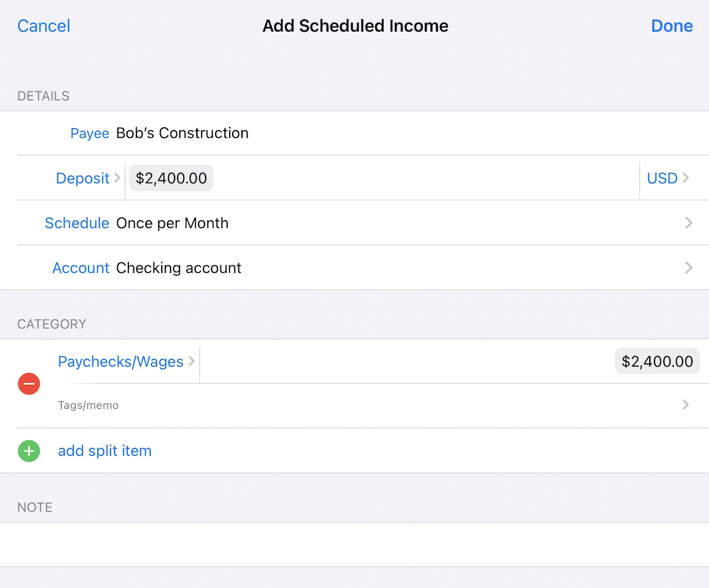Tap the red remove category icon
Image resolution: width=709 pixels, height=588 pixels.
tap(29, 384)
